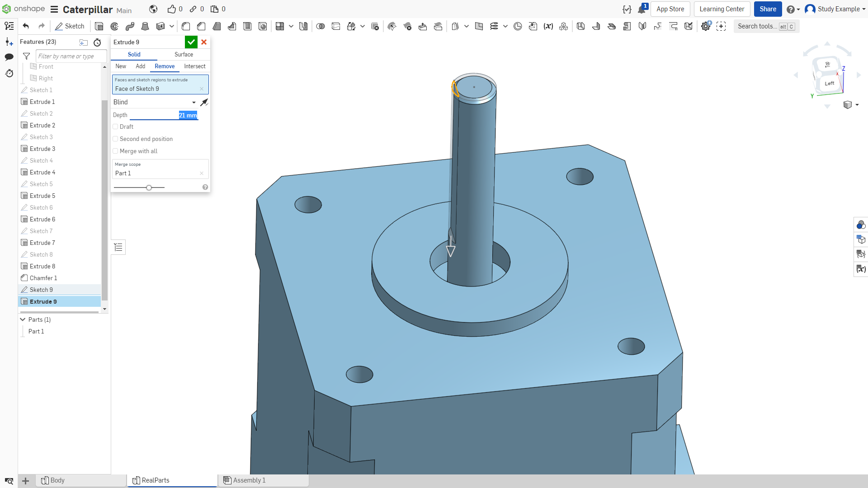
Task: Select the Fillet tool
Action: tap(186, 26)
